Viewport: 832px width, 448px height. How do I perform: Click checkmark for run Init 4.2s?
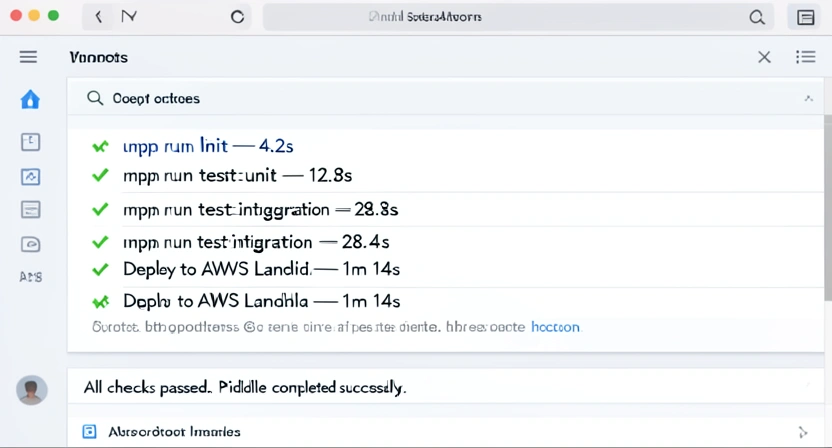click(100, 146)
